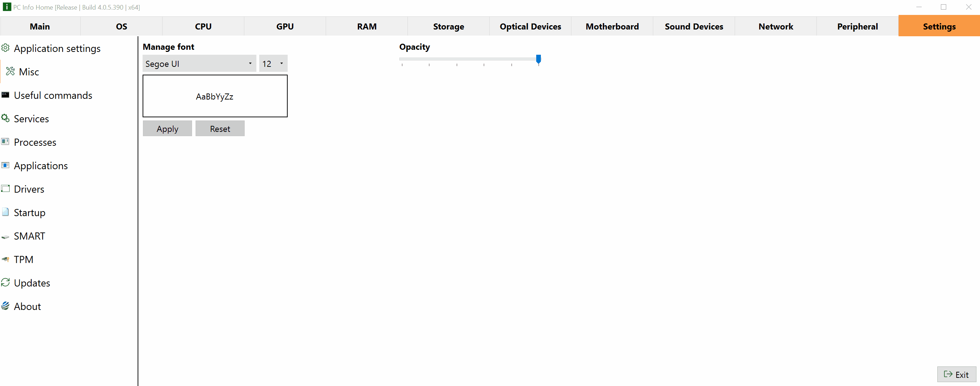Click the Services gears icon

pos(5,118)
